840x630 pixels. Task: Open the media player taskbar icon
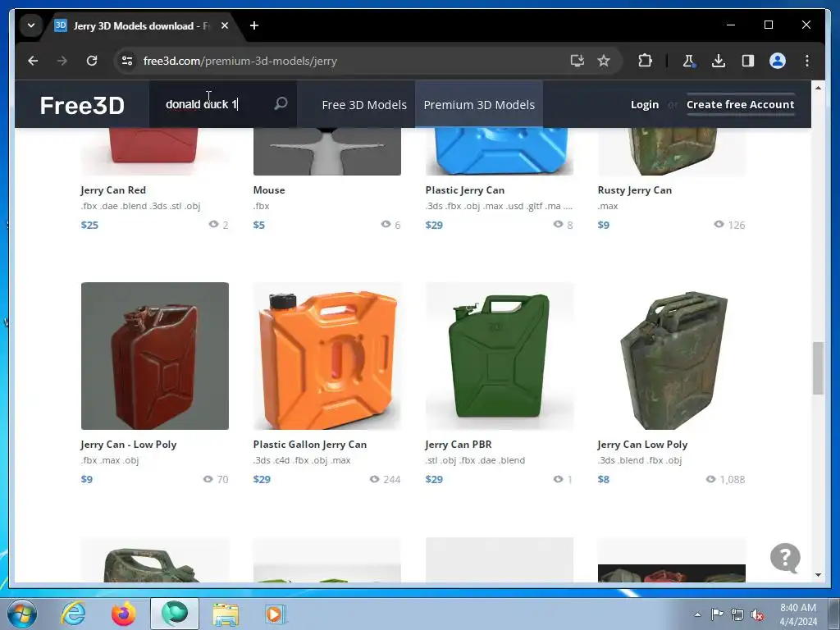pos(276,614)
